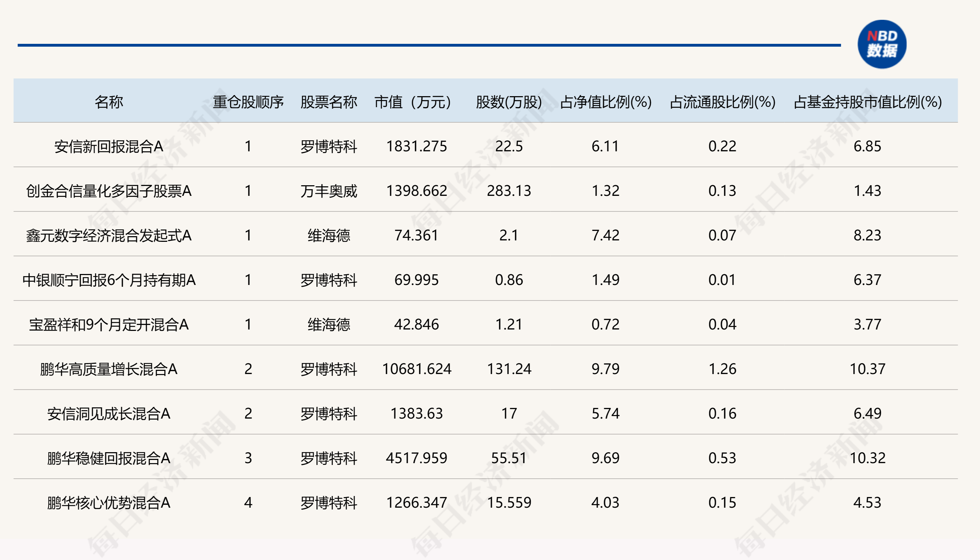Click 罗博特科 in the 安信新回报 row
Image resolution: width=980 pixels, height=560 pixels.
pos(329,146)
